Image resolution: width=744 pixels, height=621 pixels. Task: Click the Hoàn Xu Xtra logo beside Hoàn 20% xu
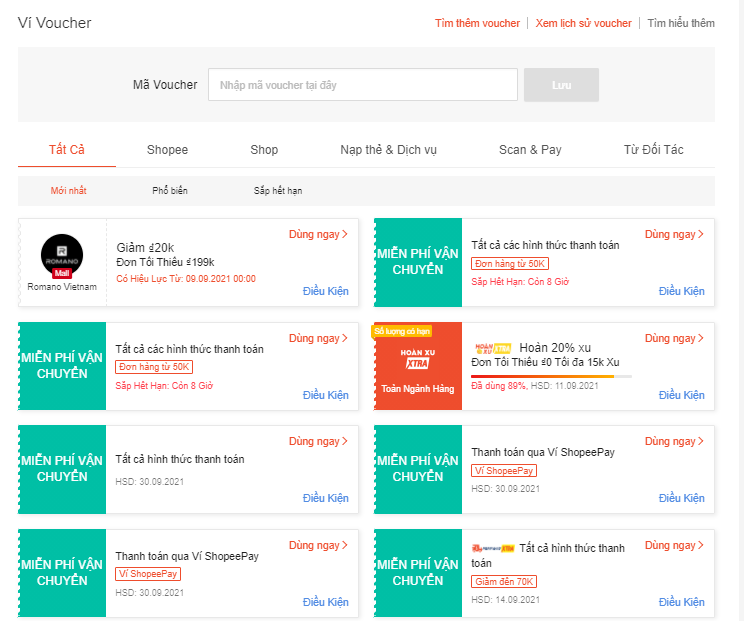[492, 346]
